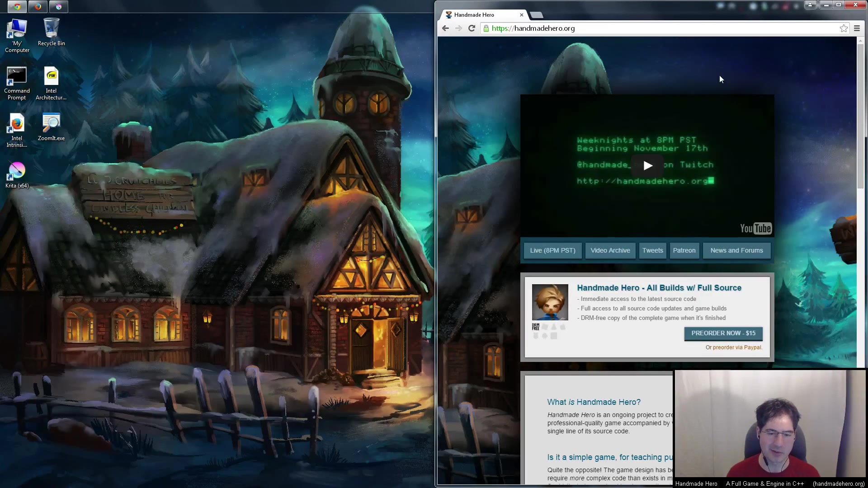This screenshot has width=868, height=488.
Task: Click the Live (8PM PST) button
Action: point(552,250)
